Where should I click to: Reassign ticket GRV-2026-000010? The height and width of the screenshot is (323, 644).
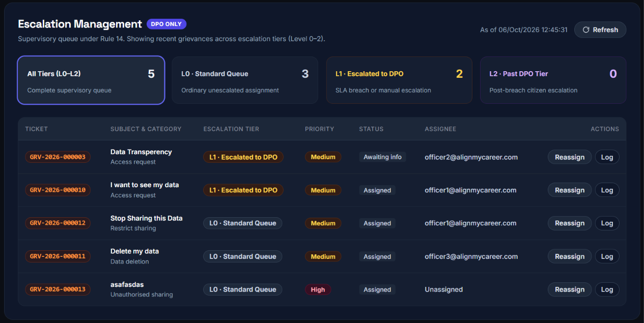[x=570, y=190]
